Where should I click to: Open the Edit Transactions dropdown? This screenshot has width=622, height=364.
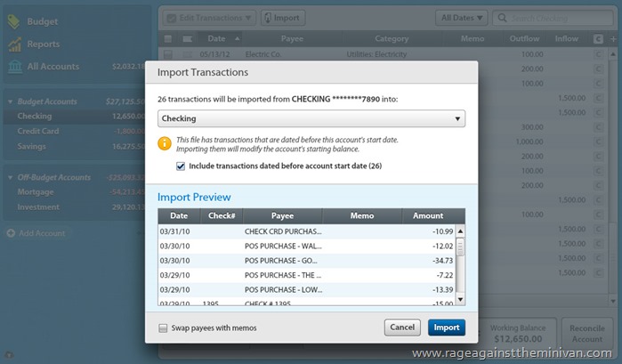click(x=209, y=18)
